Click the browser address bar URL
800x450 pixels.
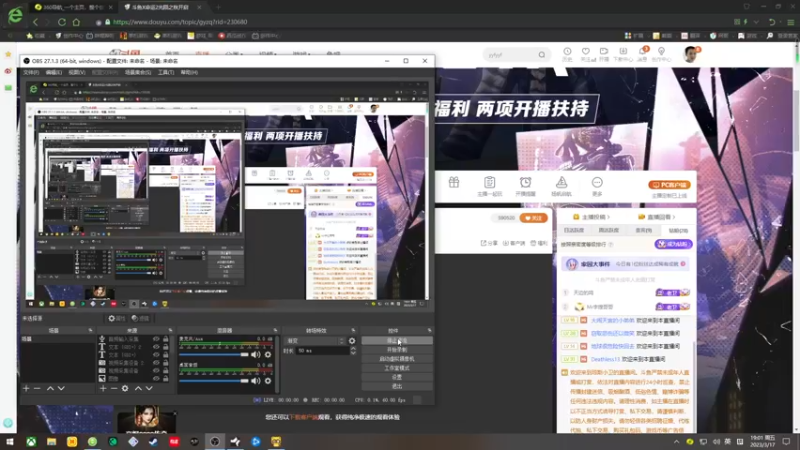(180, 22)
